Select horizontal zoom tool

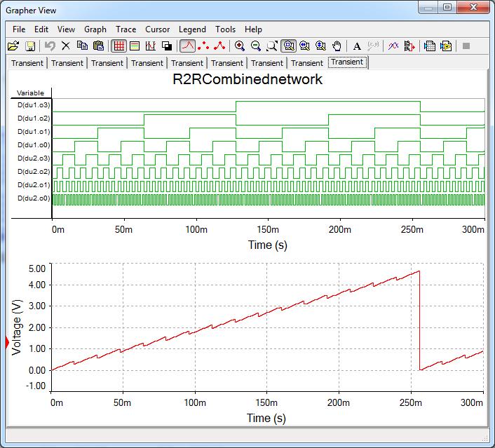coord(304,46)
